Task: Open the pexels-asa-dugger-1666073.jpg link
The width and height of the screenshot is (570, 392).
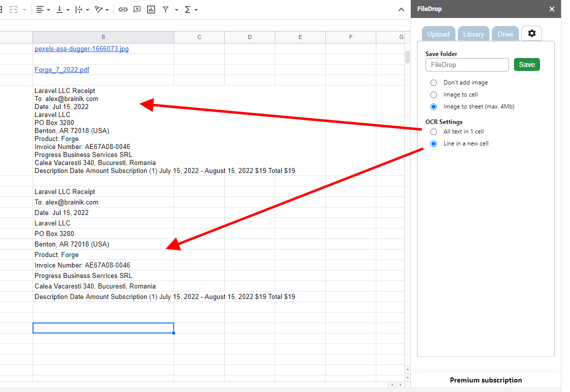Action: (x=82, y=48)
